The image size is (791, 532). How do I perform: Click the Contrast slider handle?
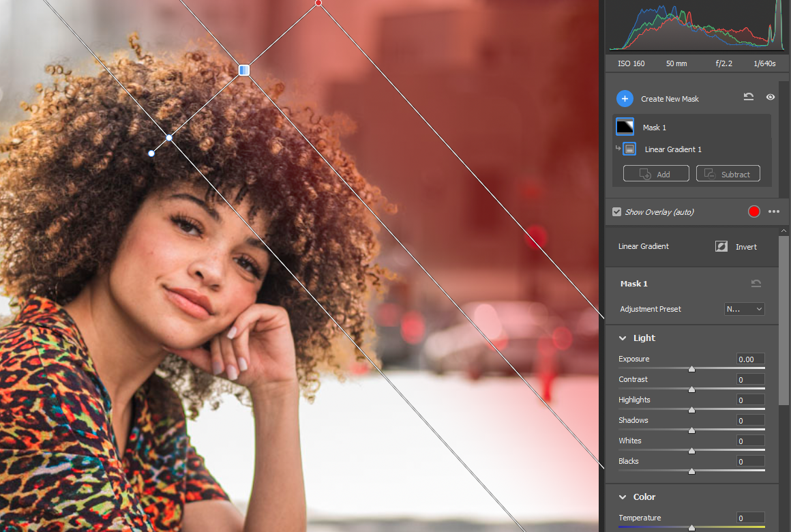coord(691,389)
